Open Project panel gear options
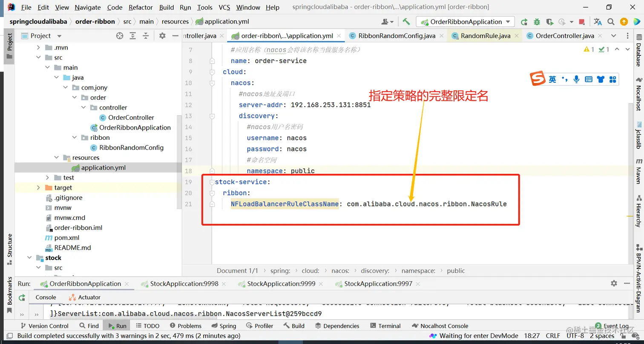This screenshot has width=644, height=344. tap(162, 36)
